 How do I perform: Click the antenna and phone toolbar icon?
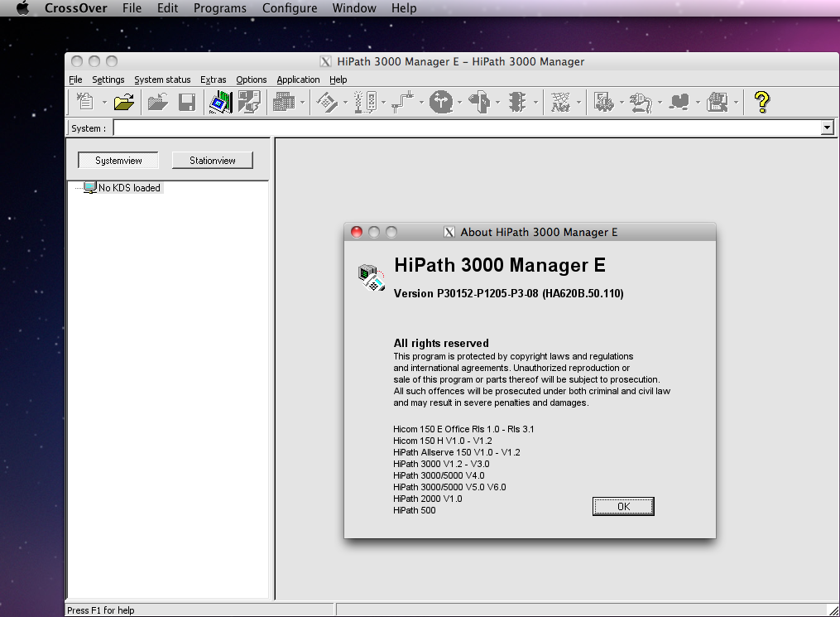365,102
